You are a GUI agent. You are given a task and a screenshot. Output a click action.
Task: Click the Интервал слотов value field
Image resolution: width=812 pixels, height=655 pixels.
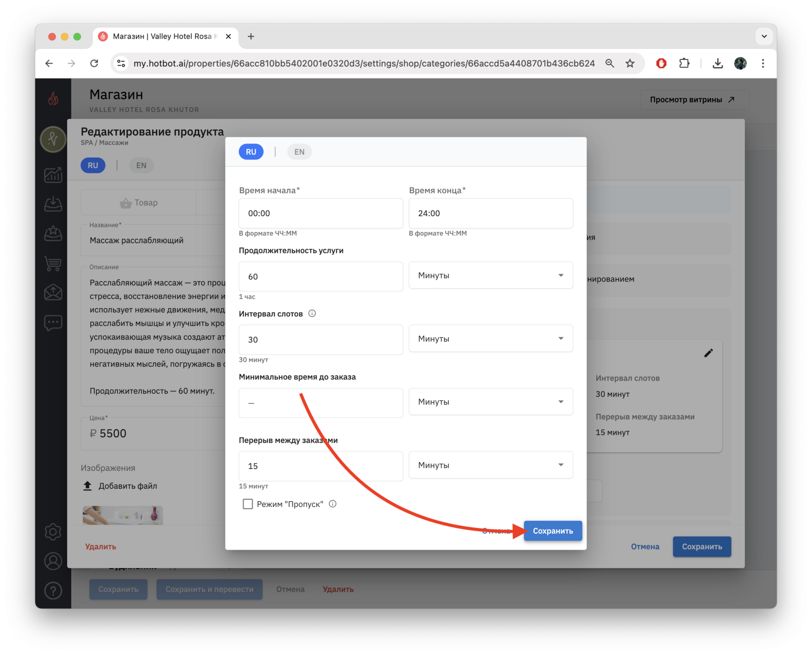pyautogui.click(x=321, y=340)
